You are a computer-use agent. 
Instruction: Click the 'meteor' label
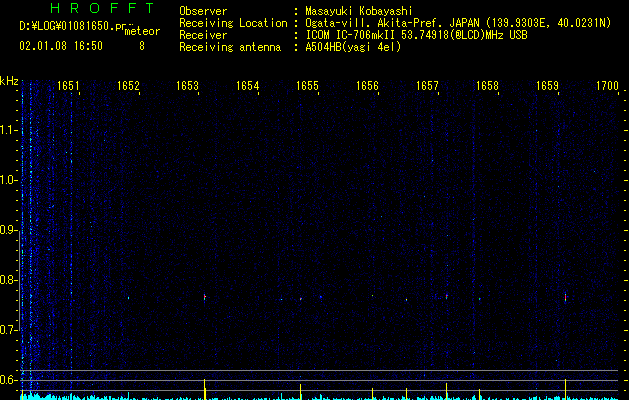pyautogui.click(x=142, y=31)
